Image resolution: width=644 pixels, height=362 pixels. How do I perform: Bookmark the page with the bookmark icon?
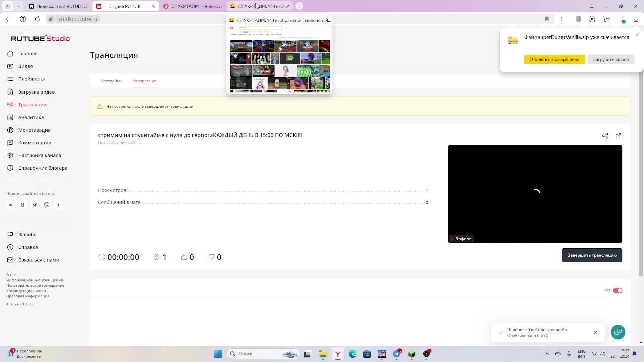coord(547,19)
